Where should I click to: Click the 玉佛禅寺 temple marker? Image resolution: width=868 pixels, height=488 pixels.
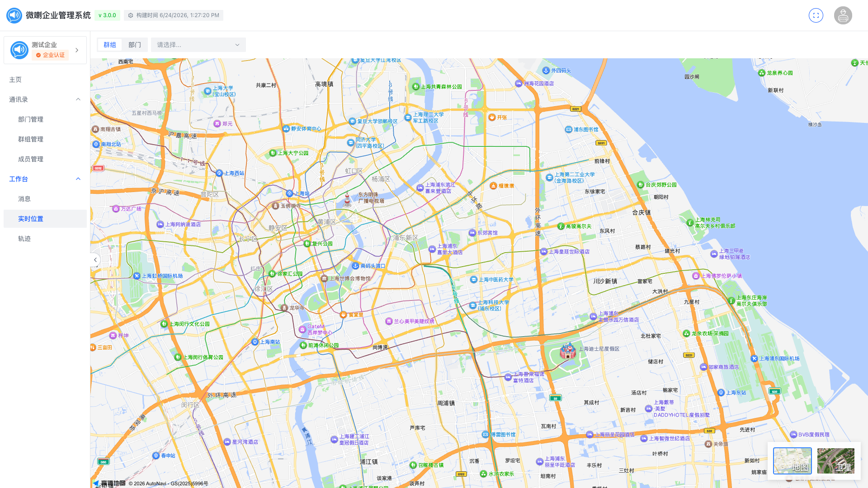275,206
